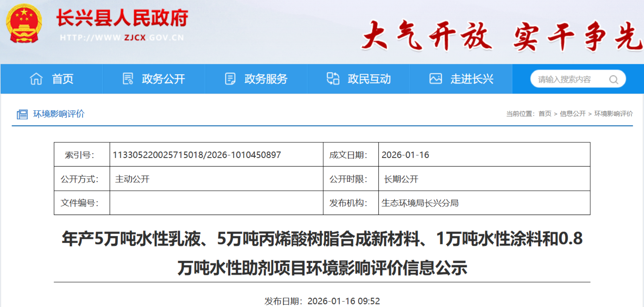Click the 长兴县人民政府 site title
The width and height of the screenshot is (644, 307).
[x=122, y=18]
